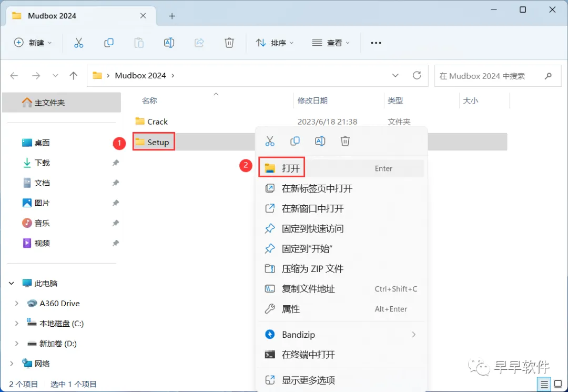This screenshot has height=392, width=568.
Task: Click the Share icon in the toolbar
Action: 199,43
